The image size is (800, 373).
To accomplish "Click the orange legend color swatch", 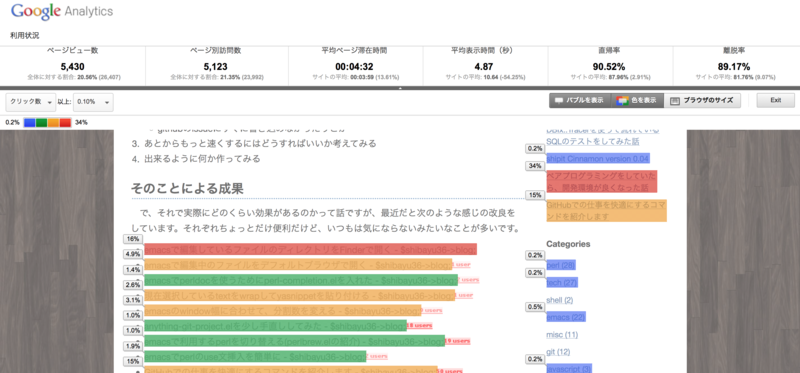I will (x=53, y=122).
